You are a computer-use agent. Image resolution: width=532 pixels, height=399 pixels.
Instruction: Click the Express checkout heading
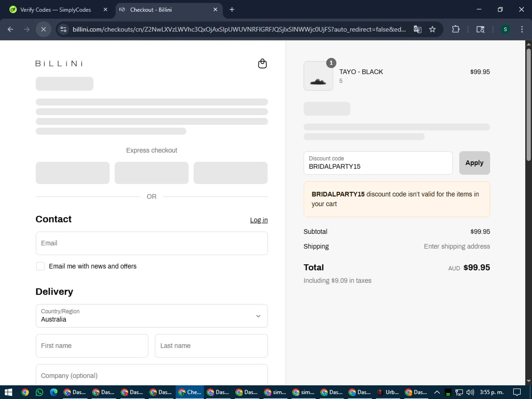click(151, 150)
